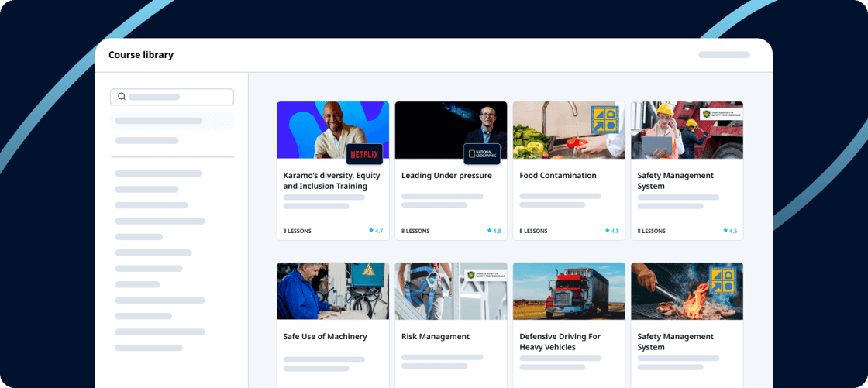Click the search magnifier icon in sidebar
Screen dimensions: 868x388
coord(122,97)
